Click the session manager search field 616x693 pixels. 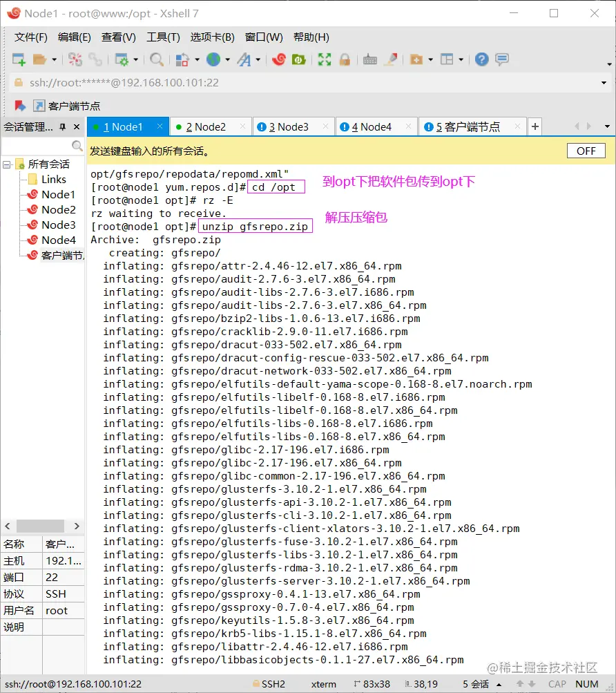click(42, 145)
